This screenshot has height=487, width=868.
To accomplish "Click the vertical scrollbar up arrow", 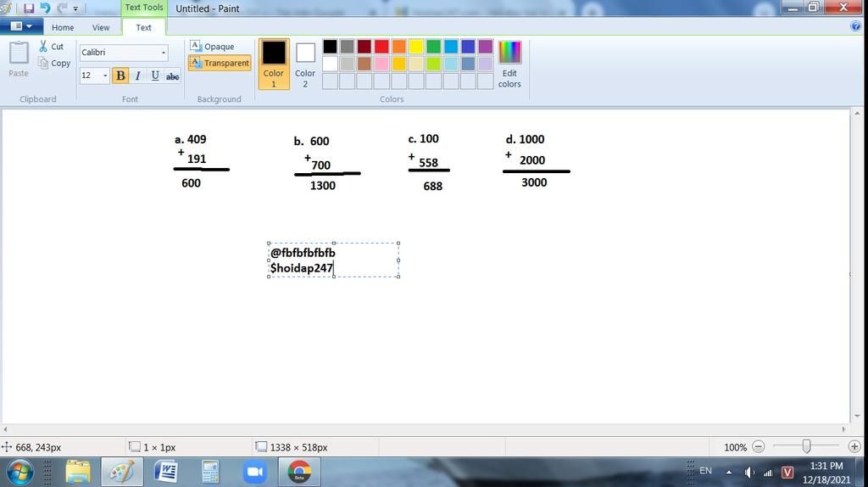I will coord(857,114).
